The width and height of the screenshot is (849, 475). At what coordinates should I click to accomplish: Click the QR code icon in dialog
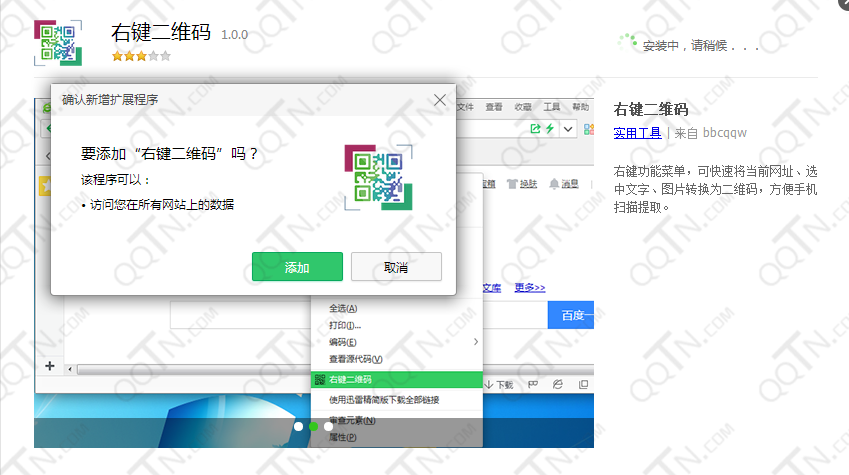(377, 177)
